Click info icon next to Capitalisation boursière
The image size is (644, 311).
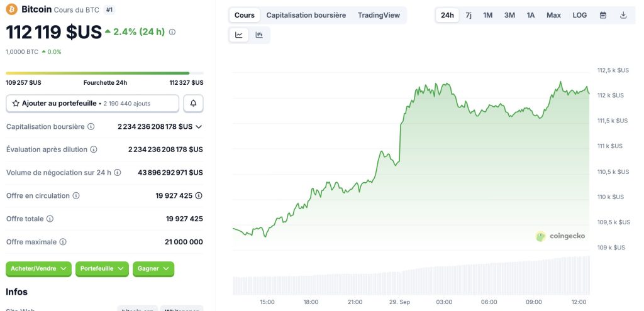(91, 127)
